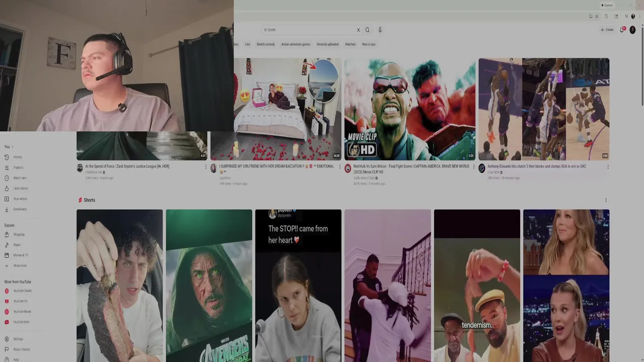Open the 'The STOP!! came from her heart' Short
Image resolution: width=644 pixels, height=362 pixels.
click(x=298, y=286)
